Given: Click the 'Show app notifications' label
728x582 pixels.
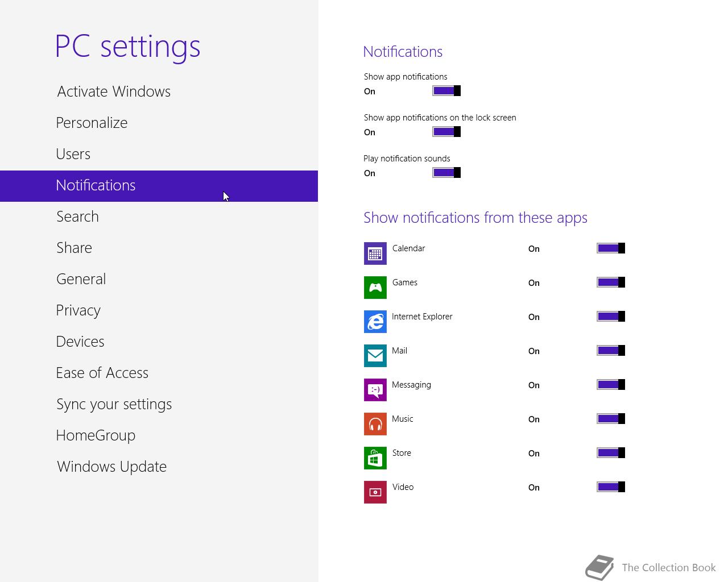Looking at the screenshot, I should [x=406, y=77].
